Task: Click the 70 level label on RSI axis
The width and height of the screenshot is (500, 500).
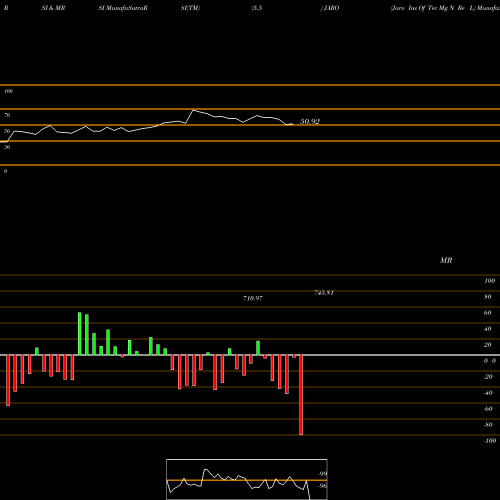Action: [x=7, y=115]
